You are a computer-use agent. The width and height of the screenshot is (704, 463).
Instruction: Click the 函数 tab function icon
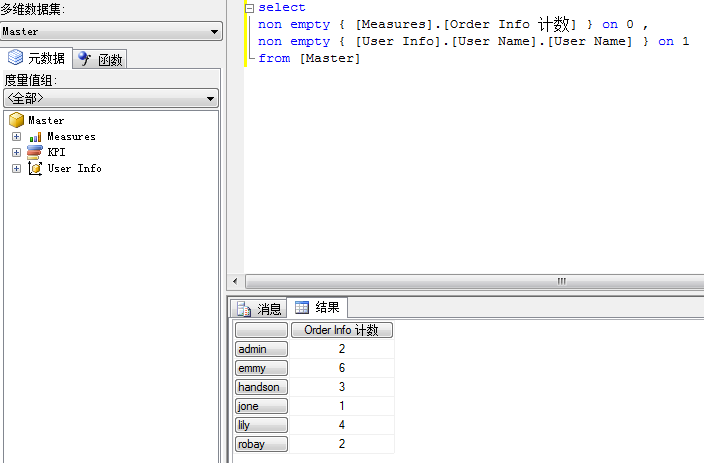coord(84,58)
